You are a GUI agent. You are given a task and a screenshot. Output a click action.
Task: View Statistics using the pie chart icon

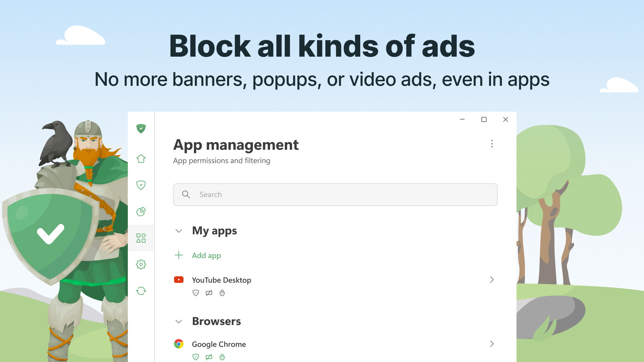[141, 212]
